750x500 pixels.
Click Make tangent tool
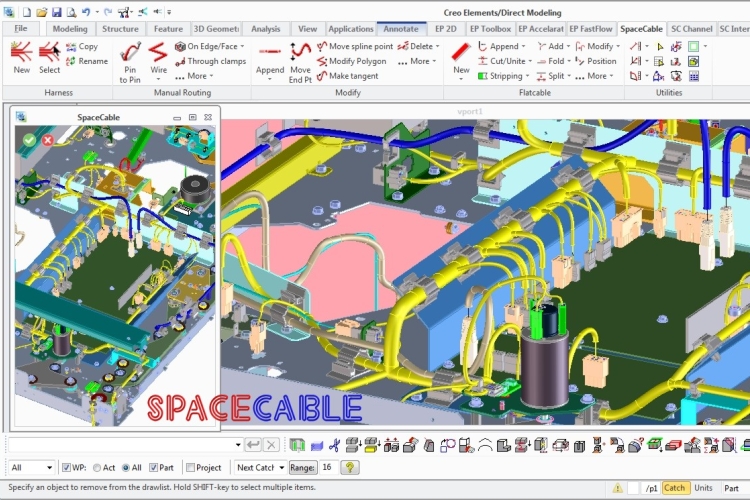click(x=348, y=76)
